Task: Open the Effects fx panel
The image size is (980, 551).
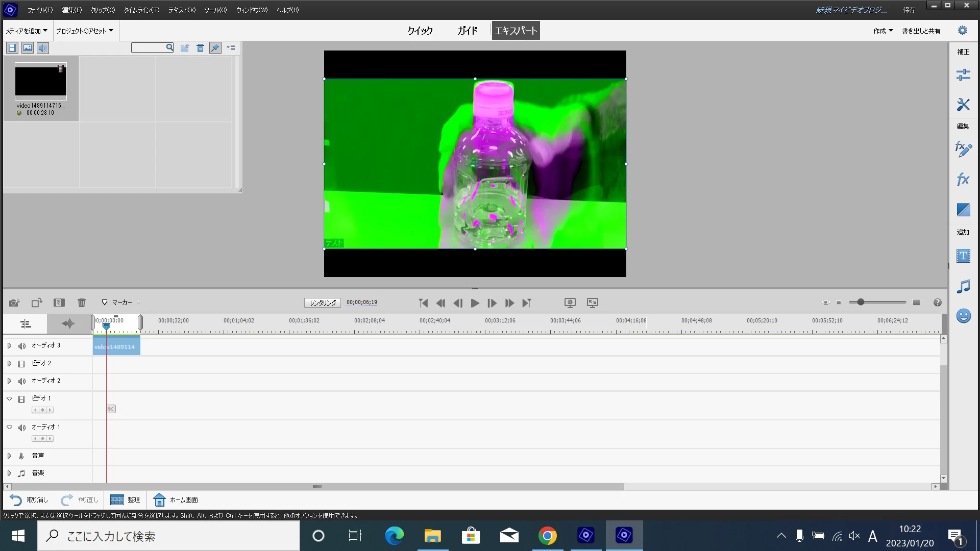Action: [963, 180]
